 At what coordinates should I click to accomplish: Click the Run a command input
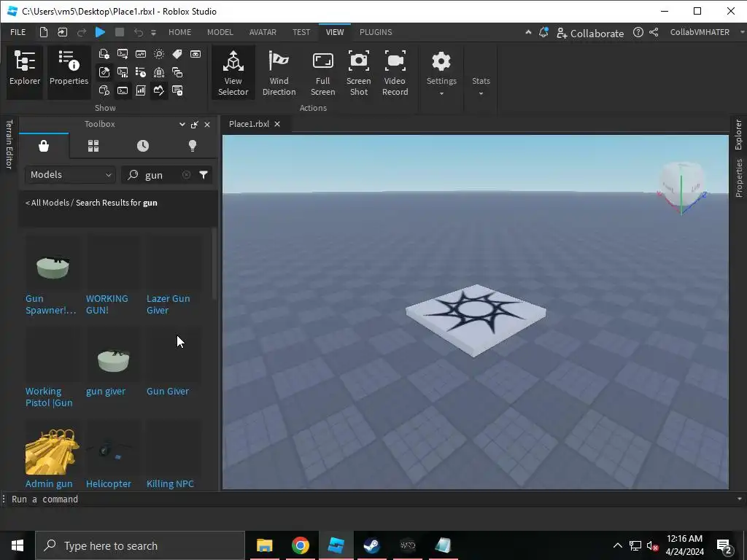click(x=371, y=499)
